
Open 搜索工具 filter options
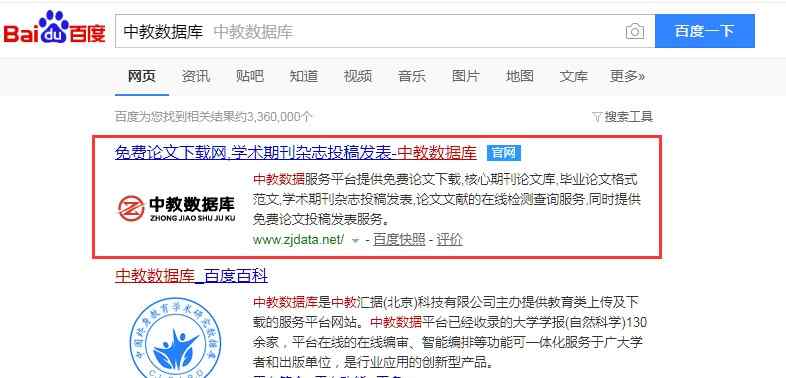pyautogui.click(x=623, y=117)
